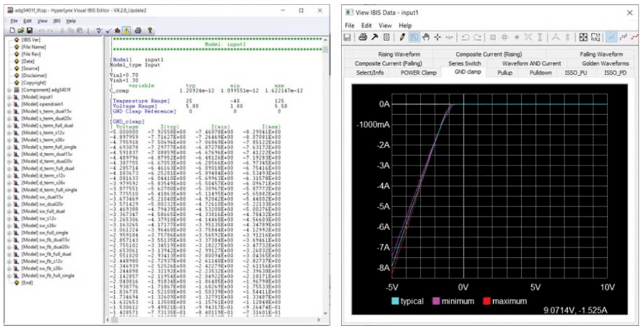The image size is (644, 330).
Task: Click the highlighted line-plot style icon
Action: click(611, 38)
